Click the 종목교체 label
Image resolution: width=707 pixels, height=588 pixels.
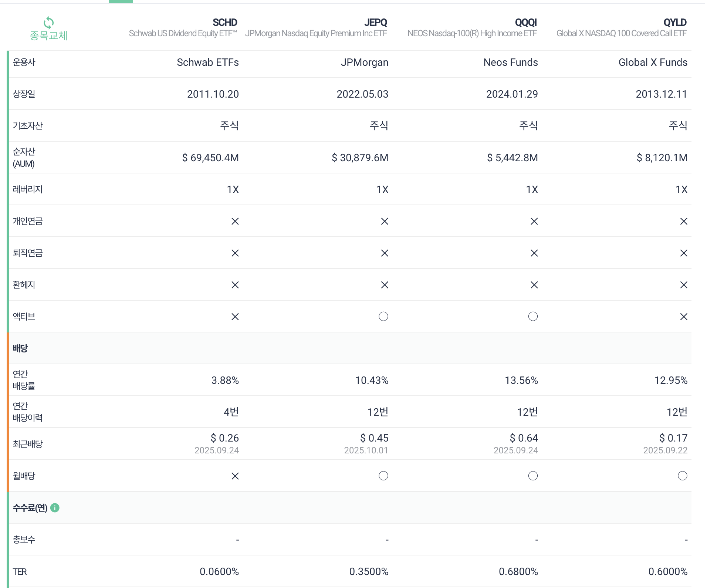coord(48,36)
